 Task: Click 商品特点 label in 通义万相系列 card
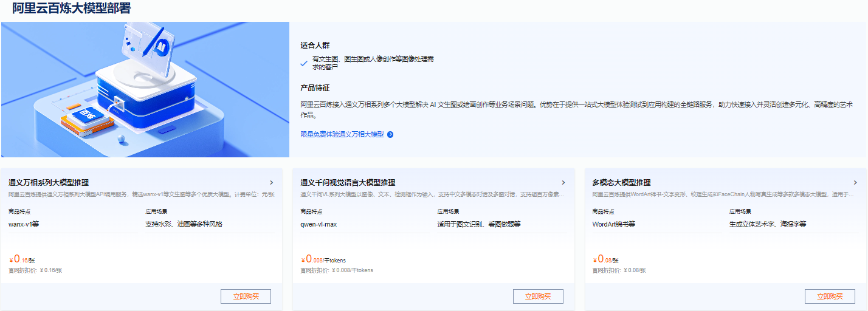point(19,211)
